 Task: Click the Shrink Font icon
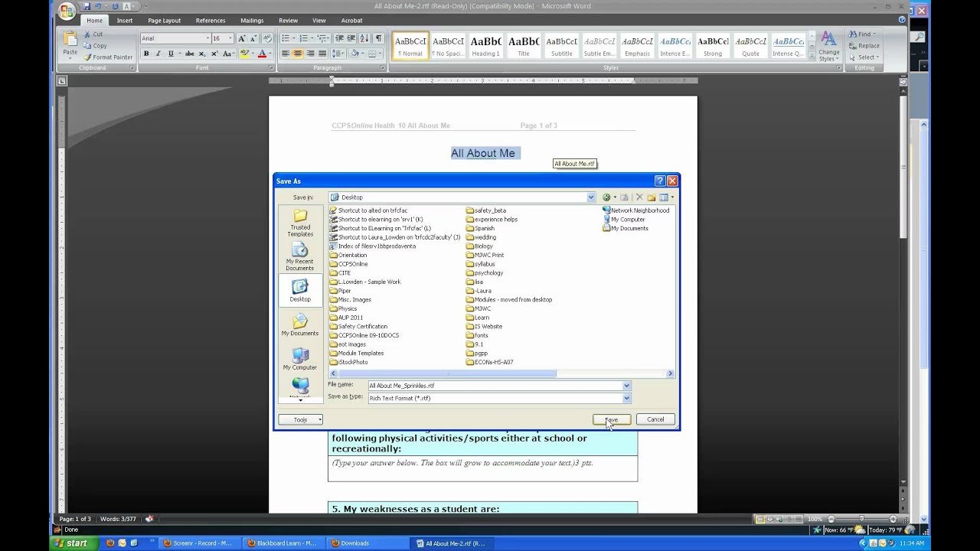pyautogui.click(x=253, y=38)
